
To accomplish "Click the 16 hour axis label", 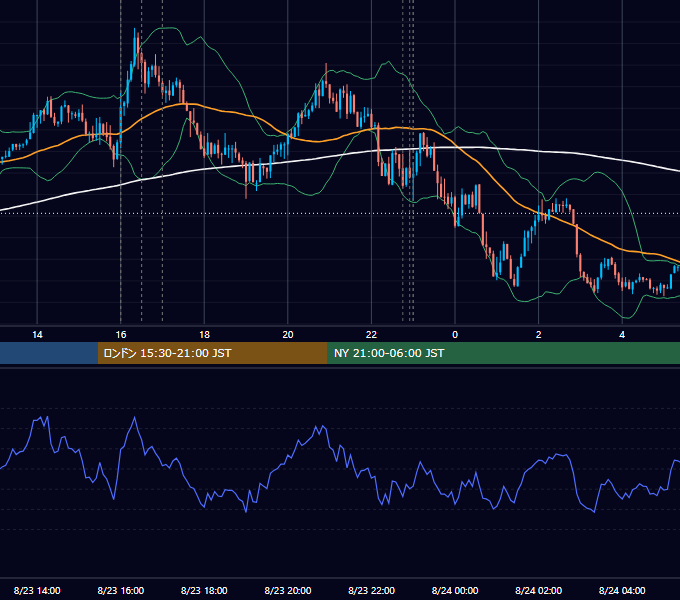I will (x=121, y=335).
